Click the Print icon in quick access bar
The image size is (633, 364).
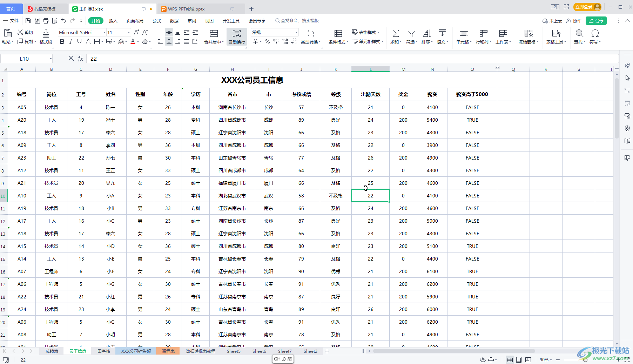(46, 21)
